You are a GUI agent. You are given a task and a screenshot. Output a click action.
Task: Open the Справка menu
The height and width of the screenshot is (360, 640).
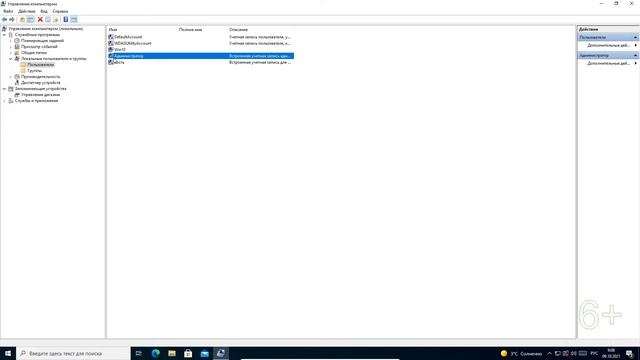(x=60, y=11)
